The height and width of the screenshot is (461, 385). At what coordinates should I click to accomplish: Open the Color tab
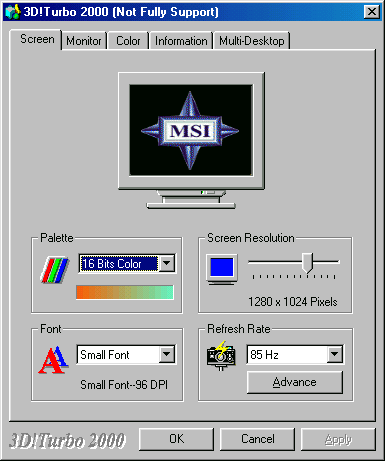[128, 41]
